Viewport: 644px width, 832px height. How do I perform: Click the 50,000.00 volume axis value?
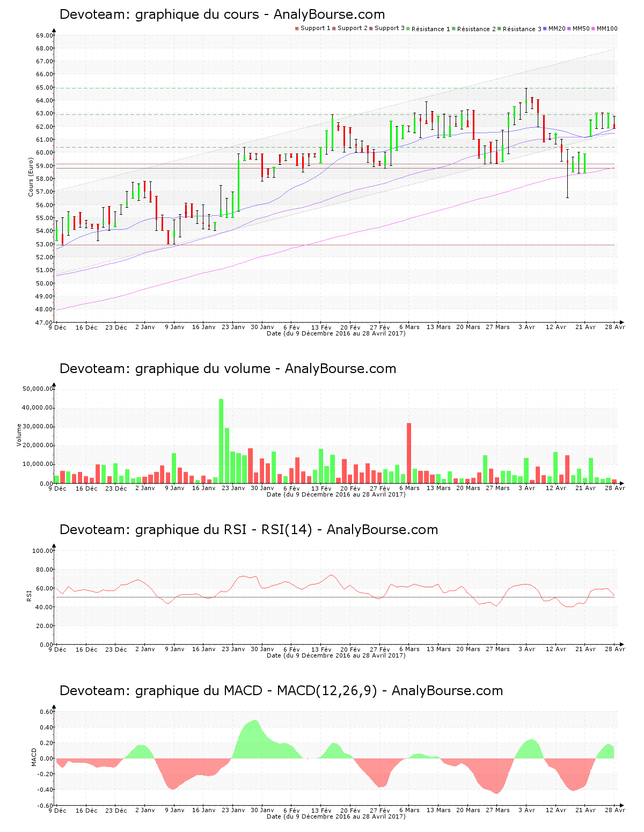tap(38, 389)
